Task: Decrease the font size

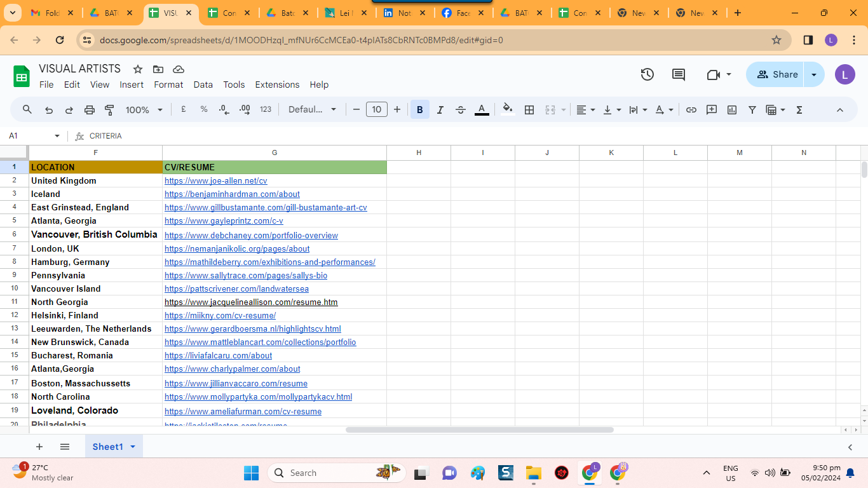Action: coord(356,109)
